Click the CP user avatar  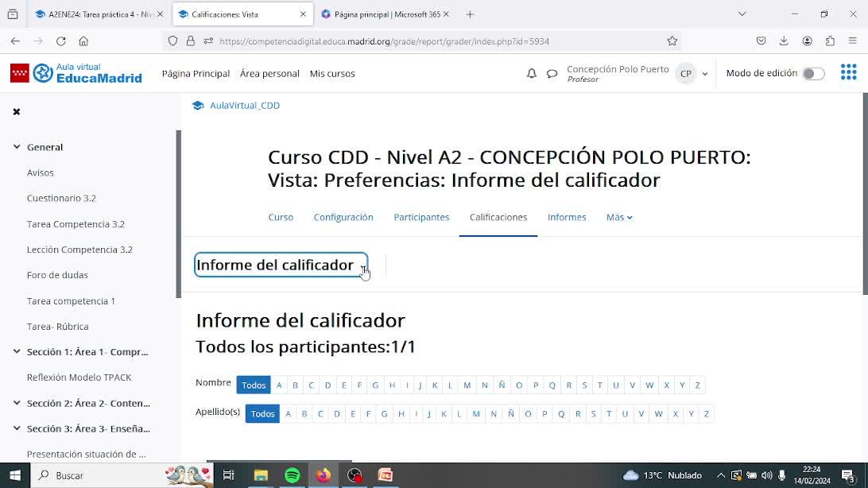685,73
